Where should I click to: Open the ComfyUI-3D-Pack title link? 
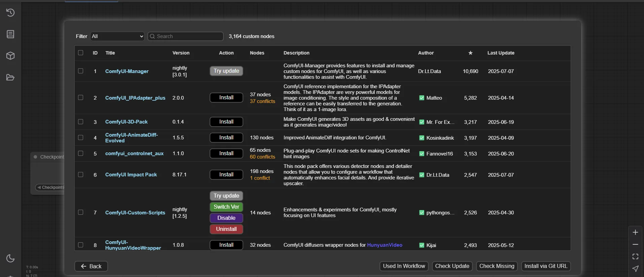[x=127, y=122]
